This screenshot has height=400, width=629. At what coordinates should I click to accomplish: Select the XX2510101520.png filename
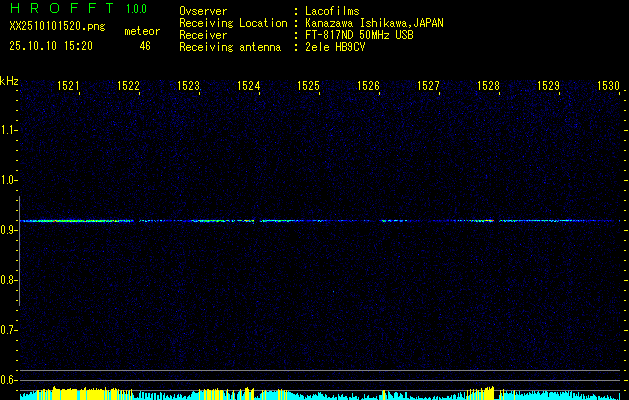pos(50,27)
